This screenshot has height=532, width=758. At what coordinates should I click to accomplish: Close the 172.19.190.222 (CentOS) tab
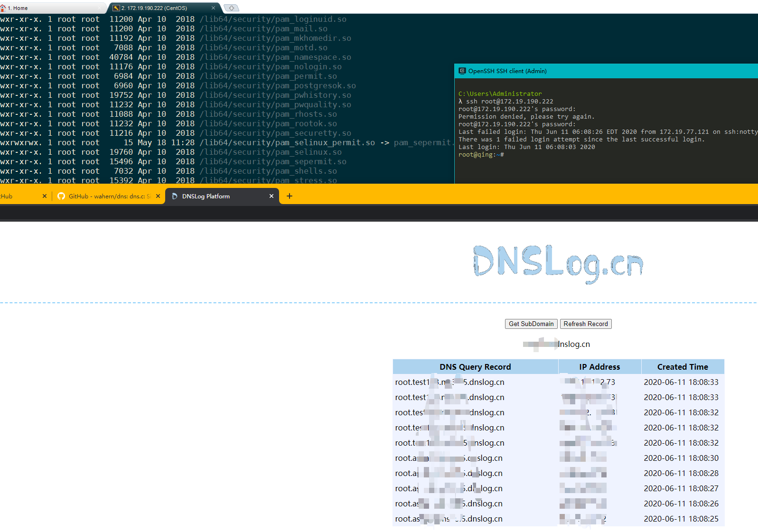(x=213, y=8)
